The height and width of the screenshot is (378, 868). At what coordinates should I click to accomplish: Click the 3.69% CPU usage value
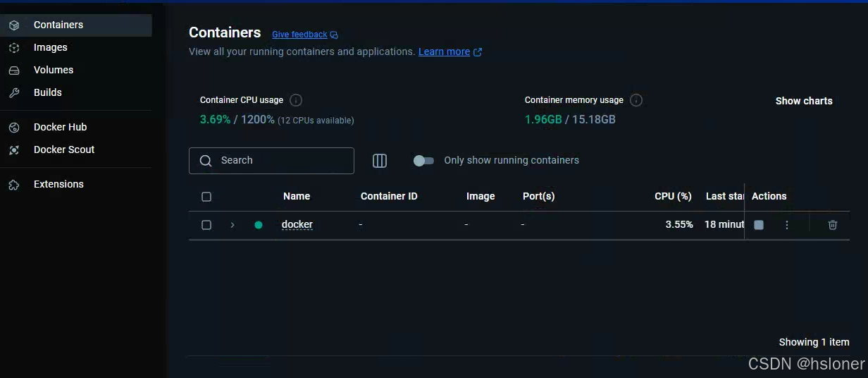(216, 119)
